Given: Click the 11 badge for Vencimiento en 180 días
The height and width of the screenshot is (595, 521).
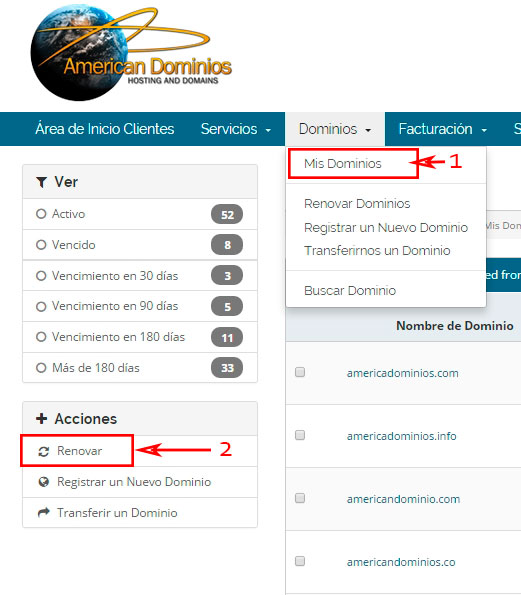Looking at the screenshot, I should [x=227, y=337].
